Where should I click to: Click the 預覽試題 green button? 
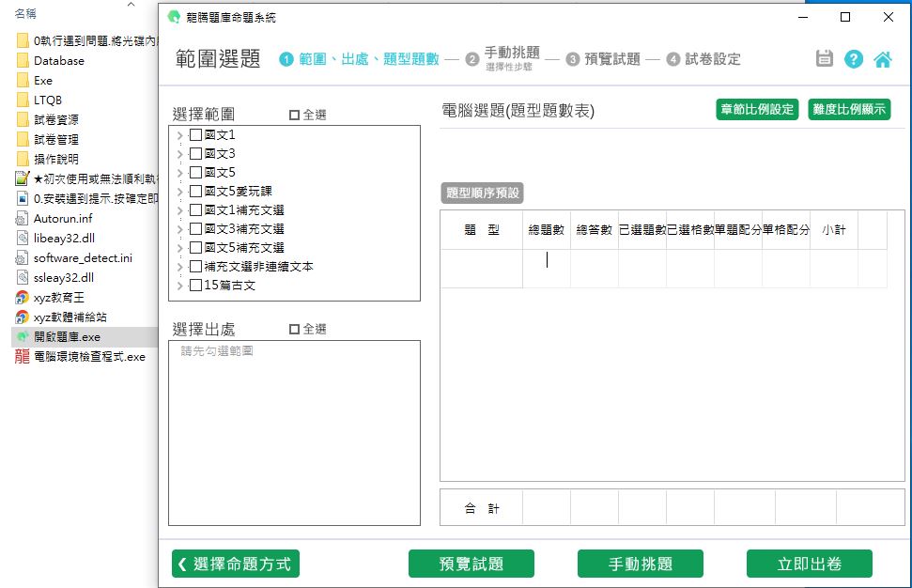471,564
